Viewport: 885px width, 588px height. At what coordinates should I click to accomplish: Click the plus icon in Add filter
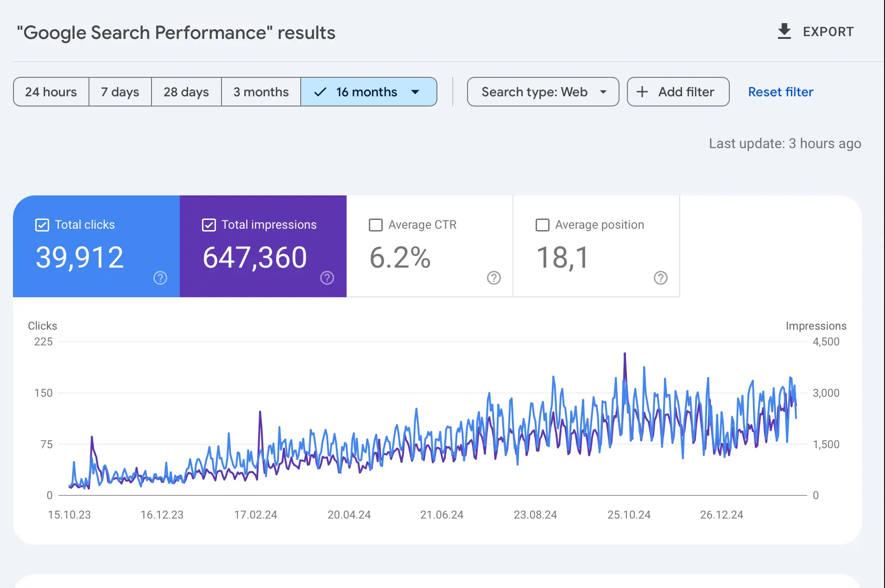pyautogui.click(x=642, y=92)
